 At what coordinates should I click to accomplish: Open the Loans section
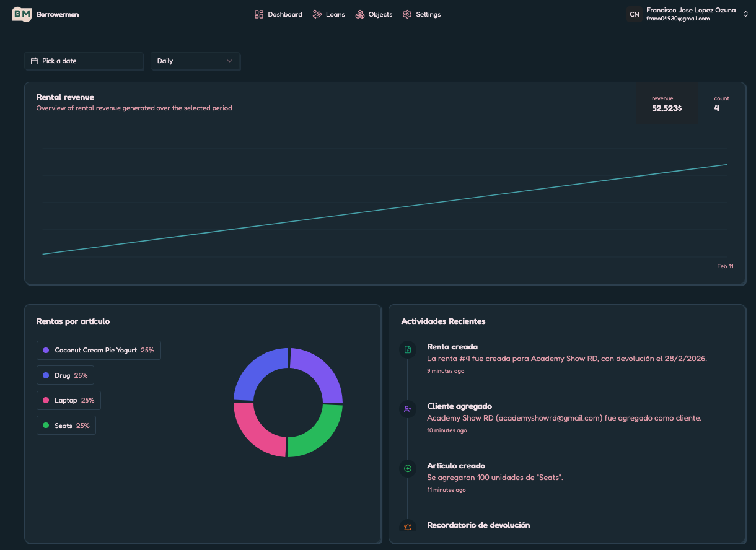(x=328, y=14)
